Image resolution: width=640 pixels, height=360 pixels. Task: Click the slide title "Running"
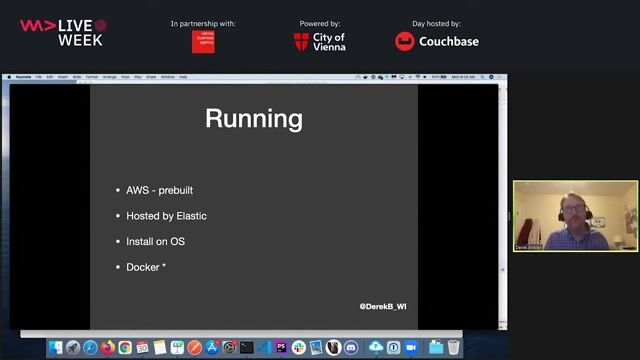pos(254,119)
